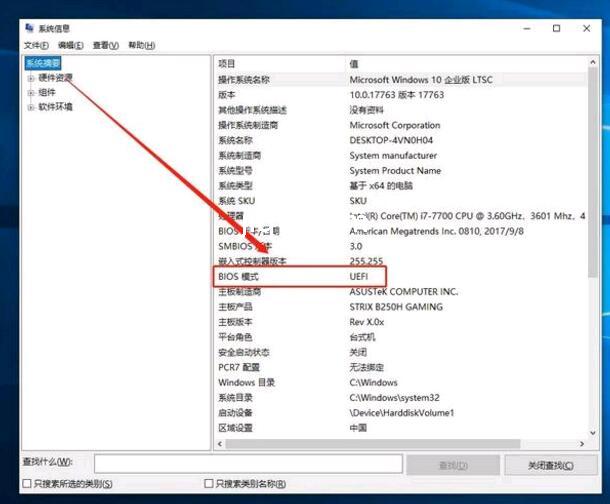Expand the 组件 tree node
Viewport: 610px width, 504px height.
coord(31,92)
